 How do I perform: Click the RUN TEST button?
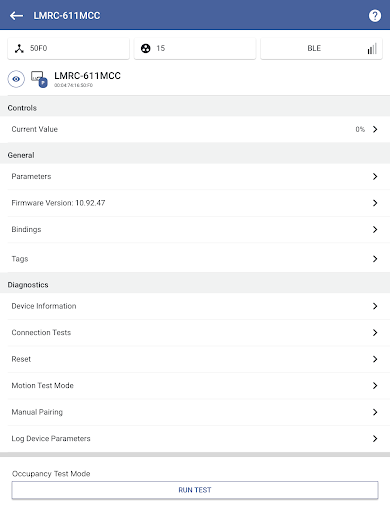click(x=195, y=490)
